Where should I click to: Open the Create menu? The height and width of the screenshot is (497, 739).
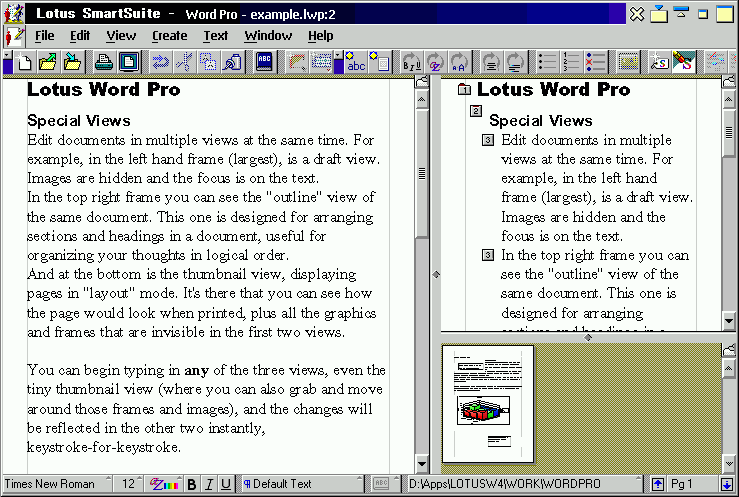pos(170,36)
